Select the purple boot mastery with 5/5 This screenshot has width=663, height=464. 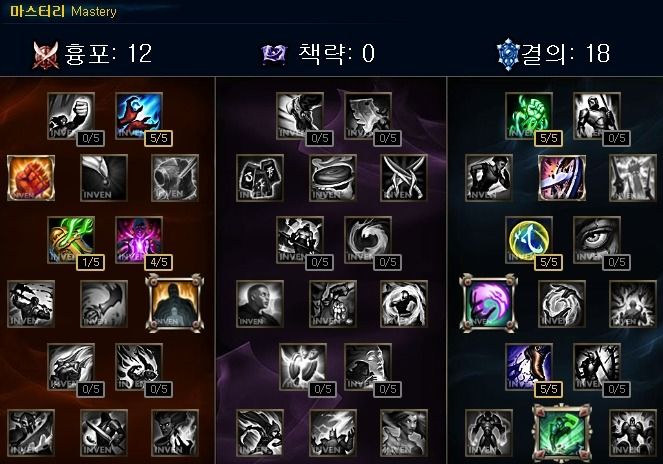pos(529,367)
